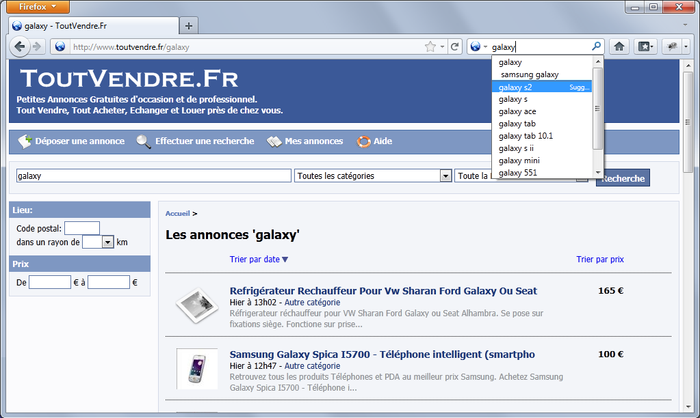
Task: Click the suggestion list scrollbar up arrow
Action: [598, 61]
